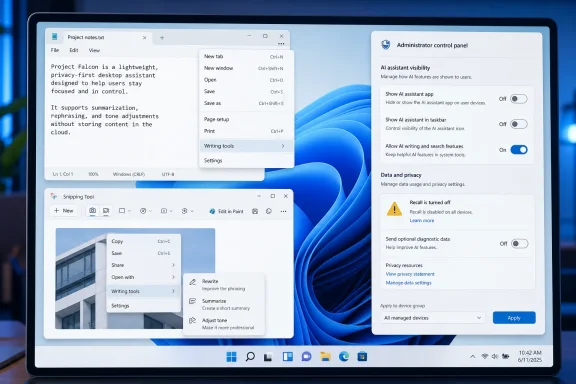
Task: Open the Widgets icon on taskbar
Action: (x=288, y=356)
